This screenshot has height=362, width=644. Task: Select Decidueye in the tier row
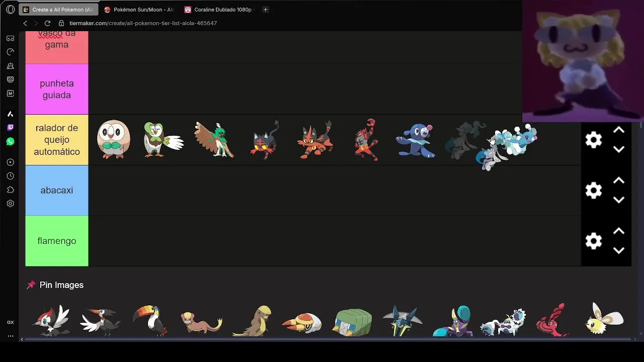point(214,140)
